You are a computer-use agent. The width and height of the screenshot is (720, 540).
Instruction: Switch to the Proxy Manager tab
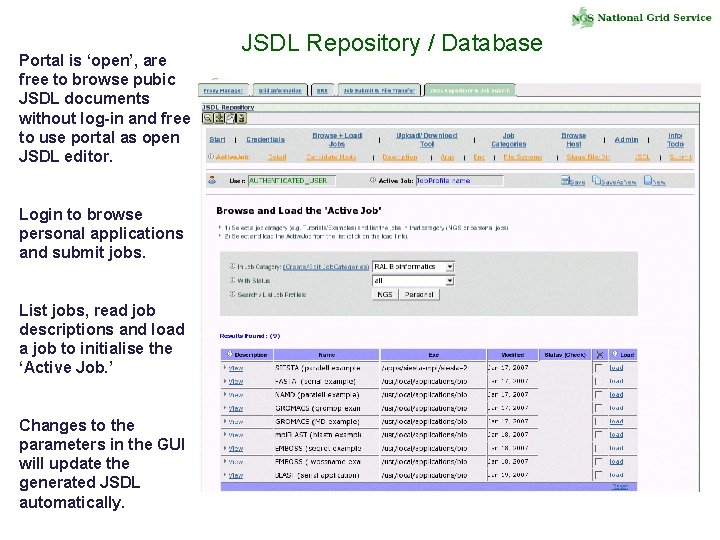223,90
